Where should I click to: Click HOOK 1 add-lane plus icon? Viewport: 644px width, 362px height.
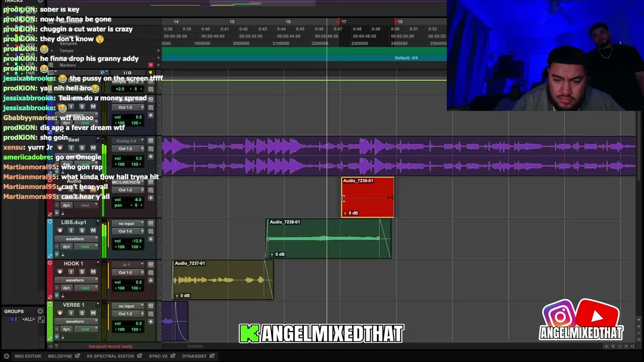tap(150, 281)
